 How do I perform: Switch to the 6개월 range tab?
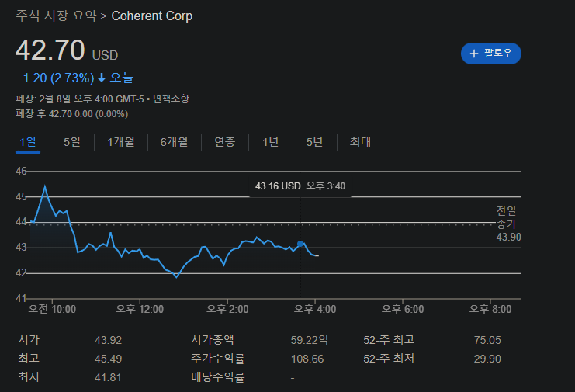point(174,142)
